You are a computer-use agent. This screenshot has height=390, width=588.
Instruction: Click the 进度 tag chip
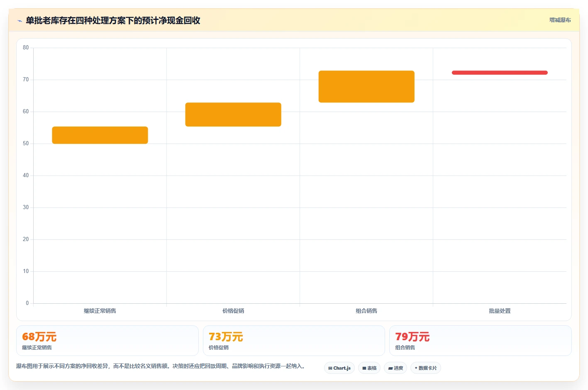tap(395, 368)
